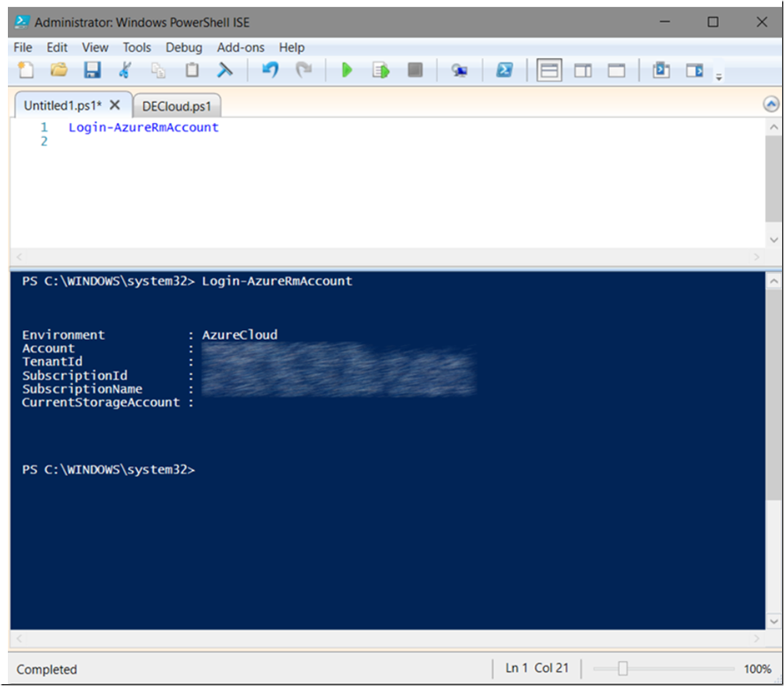Show script pane on top layout
The width and height of the screenshot is (784, 686).
point(549,70)
